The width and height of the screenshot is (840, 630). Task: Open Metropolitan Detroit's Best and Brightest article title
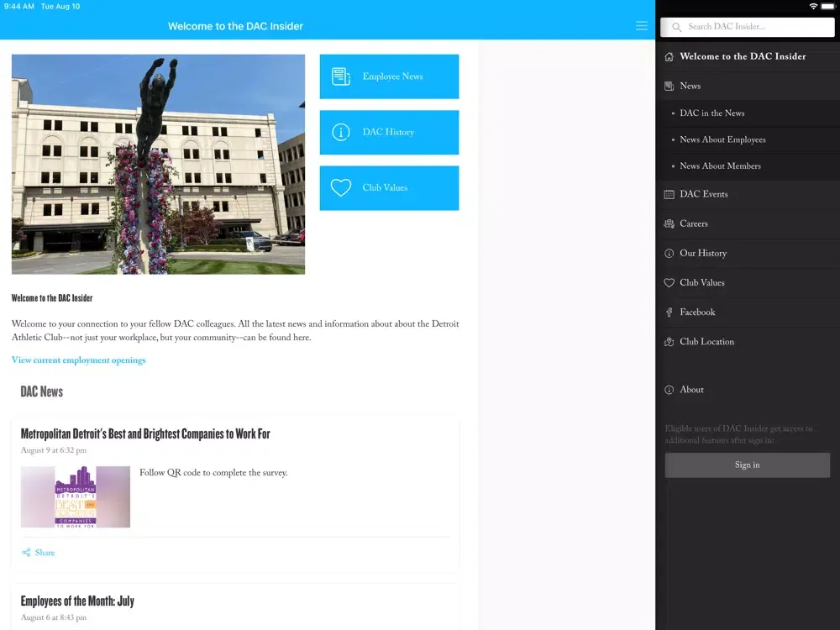(x=145, y=433)
